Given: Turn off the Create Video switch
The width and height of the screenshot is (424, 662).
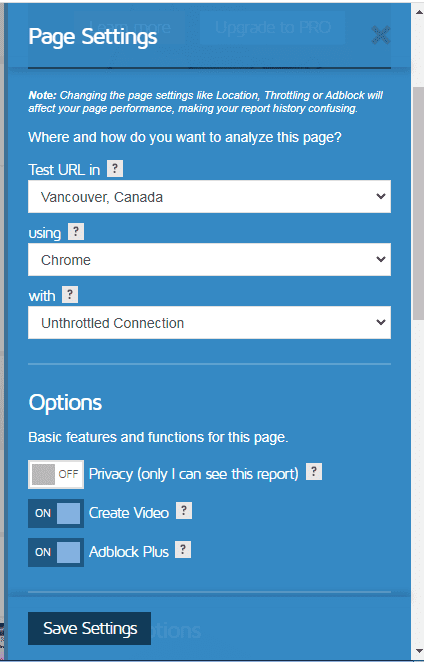Looking at the screenshot, I should click(56, 513).
